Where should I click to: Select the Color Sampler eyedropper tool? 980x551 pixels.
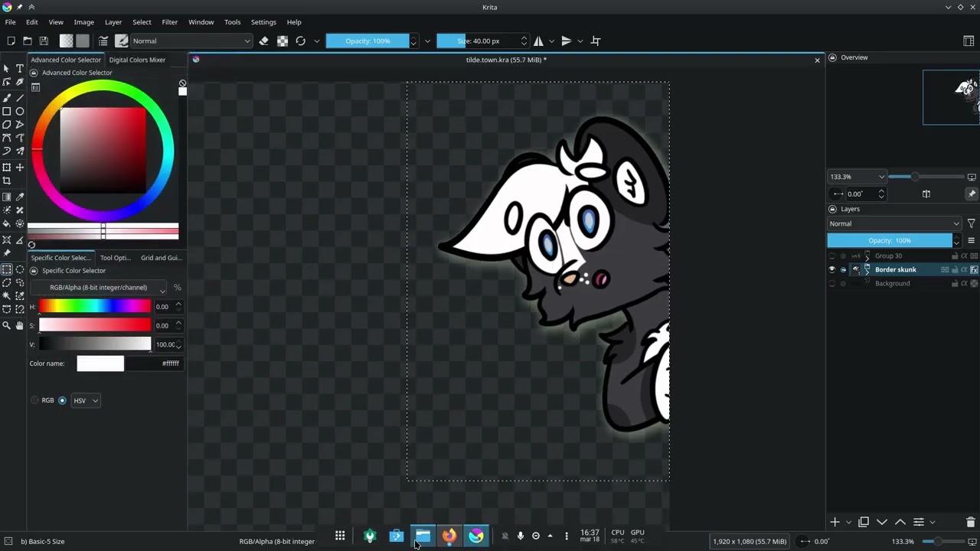[20, 197]
